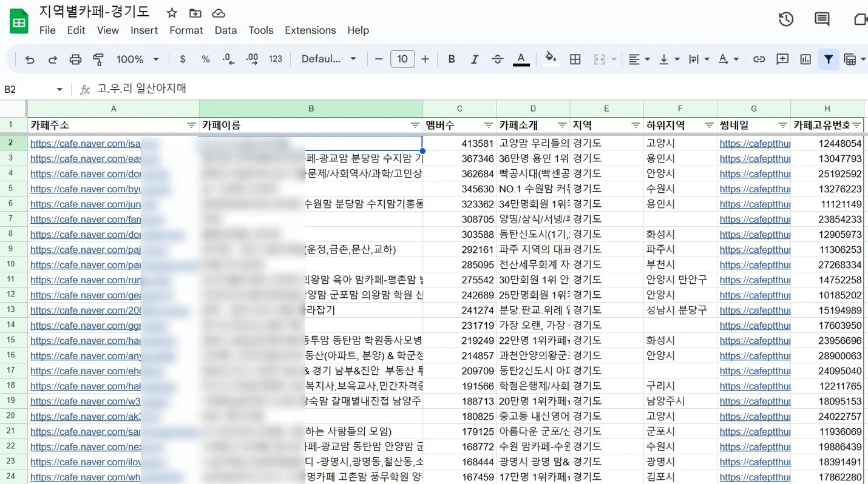Open the Tools menu
The width and height of the screenshot is (868, 484).
261,30
